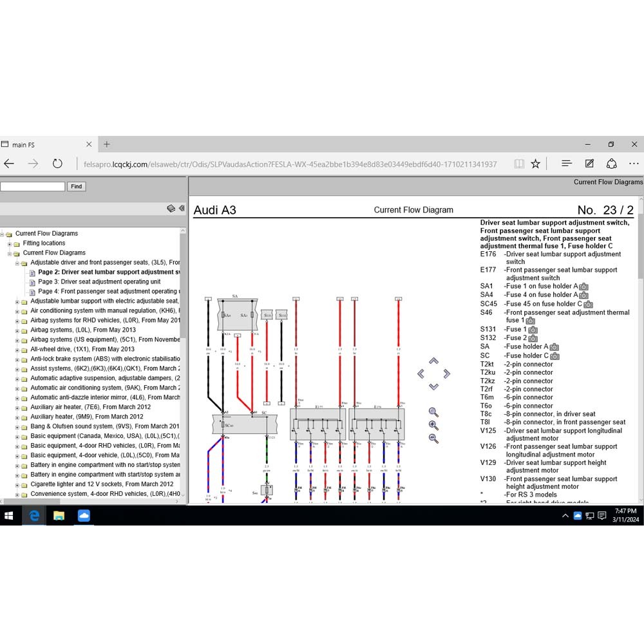Collapse the nested Current Flow Diagrams folder
The image size is (644, 644).
[10, 254]
